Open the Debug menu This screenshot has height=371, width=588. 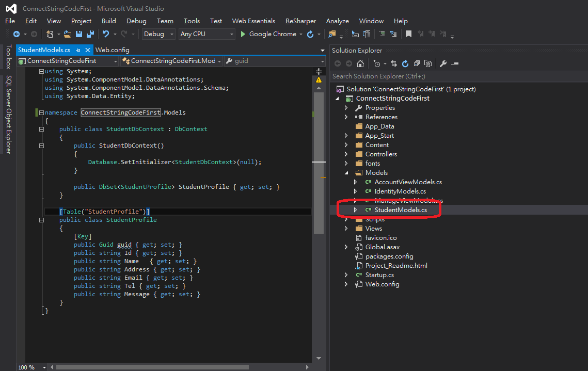click(136, 21)
